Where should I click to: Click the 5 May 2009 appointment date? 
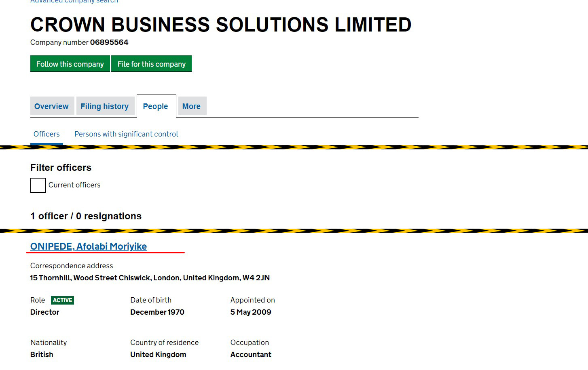click(x=251, y=312)
